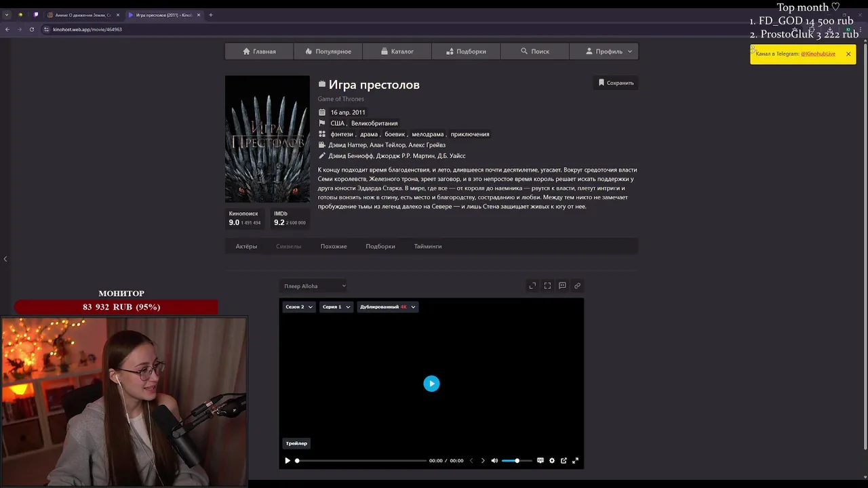868x488 pixels.
Task: Open player settings gear icon
Action: coord(552,461)
